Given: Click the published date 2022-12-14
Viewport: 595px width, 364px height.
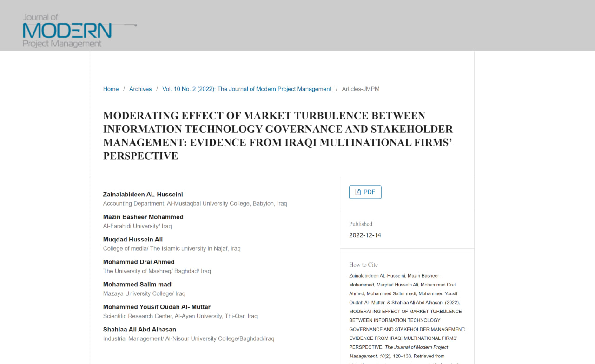Looking at the screenshot, I should [365, 235].
